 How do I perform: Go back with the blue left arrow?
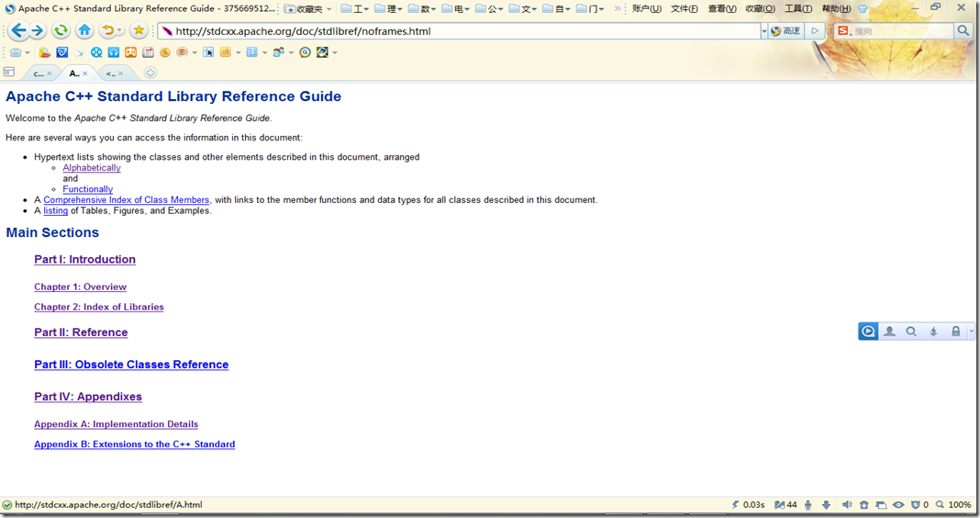click(18, 30)
